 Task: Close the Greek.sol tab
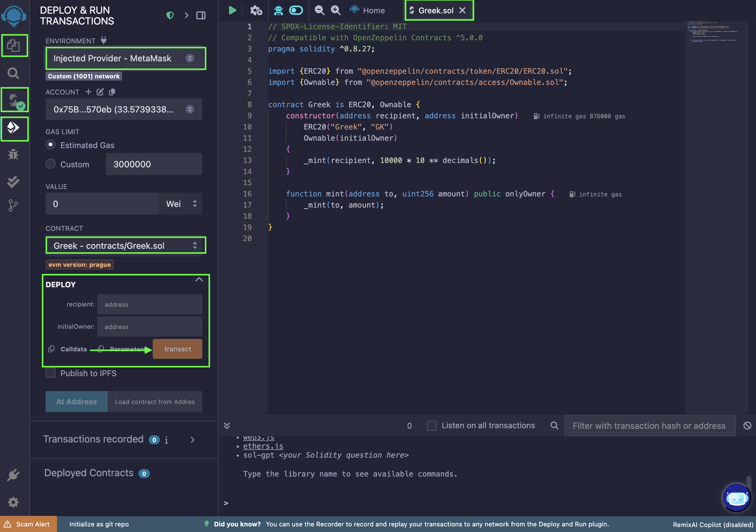click(462, 10)
